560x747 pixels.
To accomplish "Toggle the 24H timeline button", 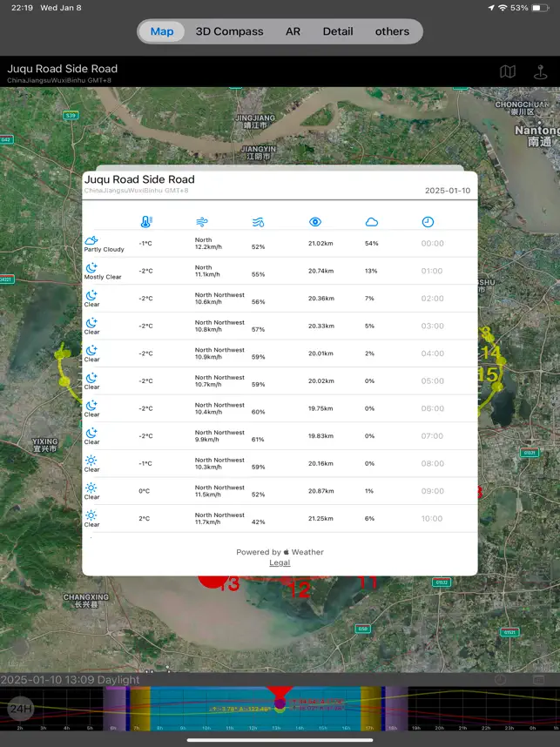I will point(21,709).
